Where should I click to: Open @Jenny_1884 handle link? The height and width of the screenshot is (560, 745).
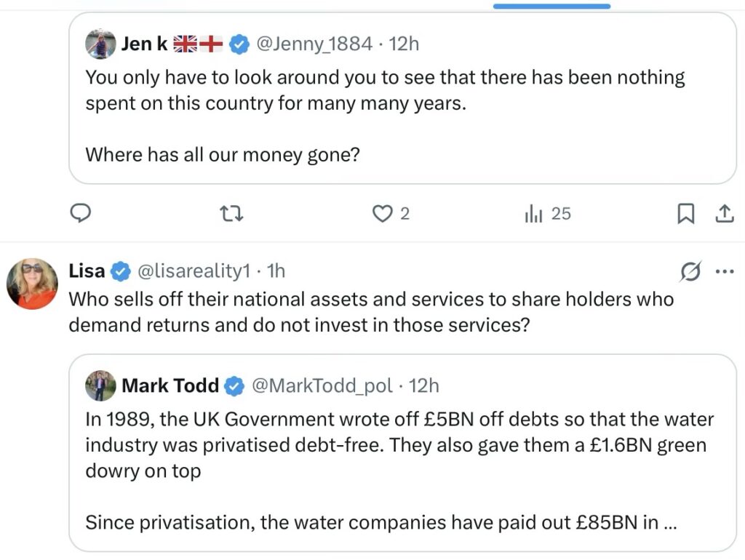click(x=314, y=44)
